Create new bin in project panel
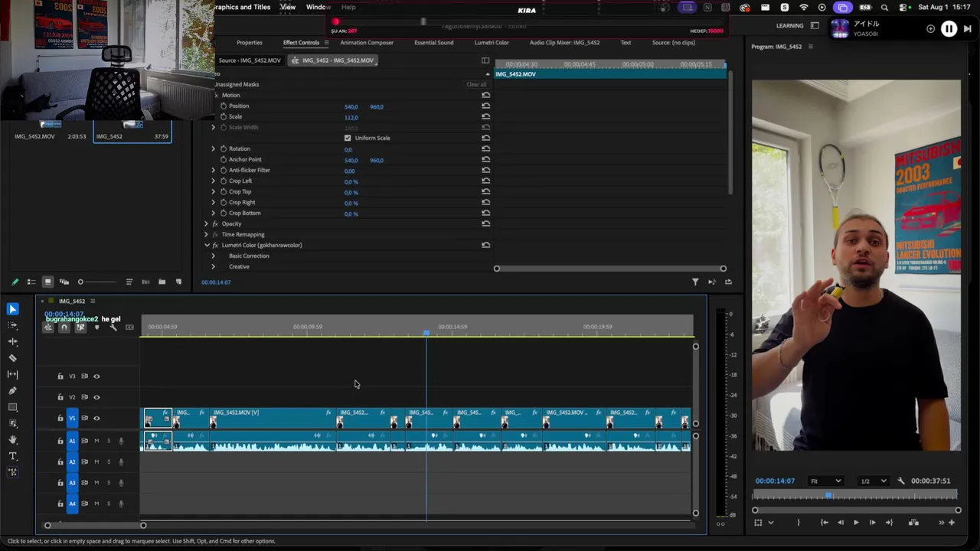 162,282
